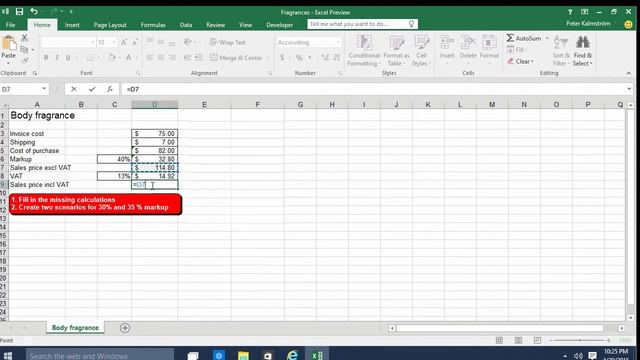Click the Insert Function fx button

[x=110, y=89]
